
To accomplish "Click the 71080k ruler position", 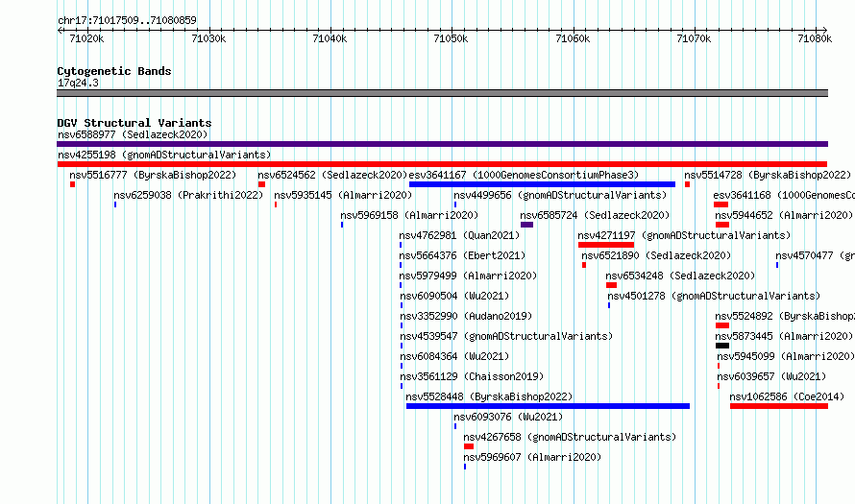I will click(815, 38).
